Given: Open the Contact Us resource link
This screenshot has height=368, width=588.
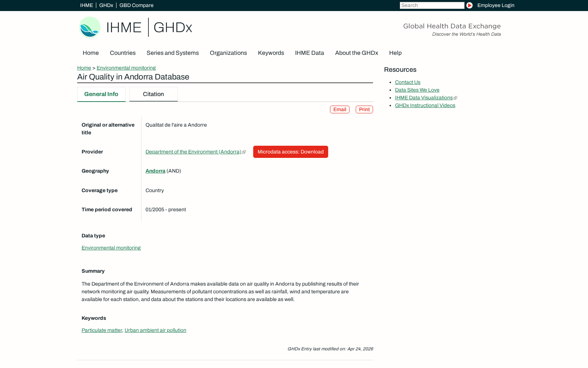Looking at the screenshot, I should [x=408, y=82].
